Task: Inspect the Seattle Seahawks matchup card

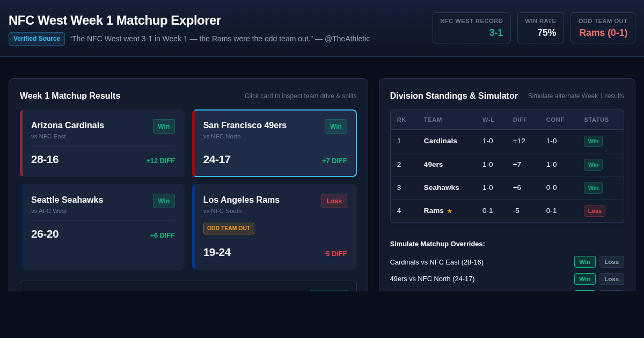Action: point(102,227)
